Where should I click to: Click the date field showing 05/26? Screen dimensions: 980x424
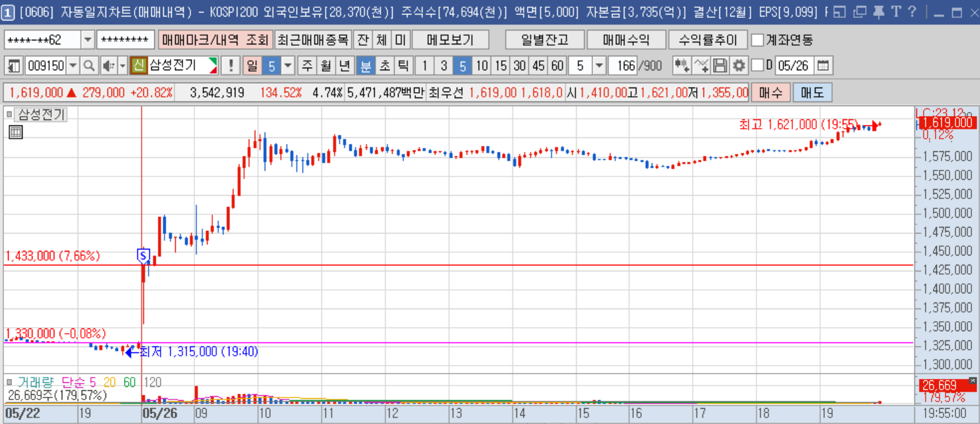pyautogui.click(x=794, y=66)
